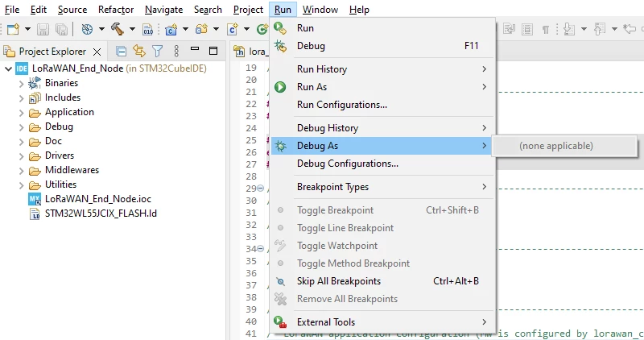Minimize the Project Explorer panel
The image size is (644, 340).
pos(195,48)
